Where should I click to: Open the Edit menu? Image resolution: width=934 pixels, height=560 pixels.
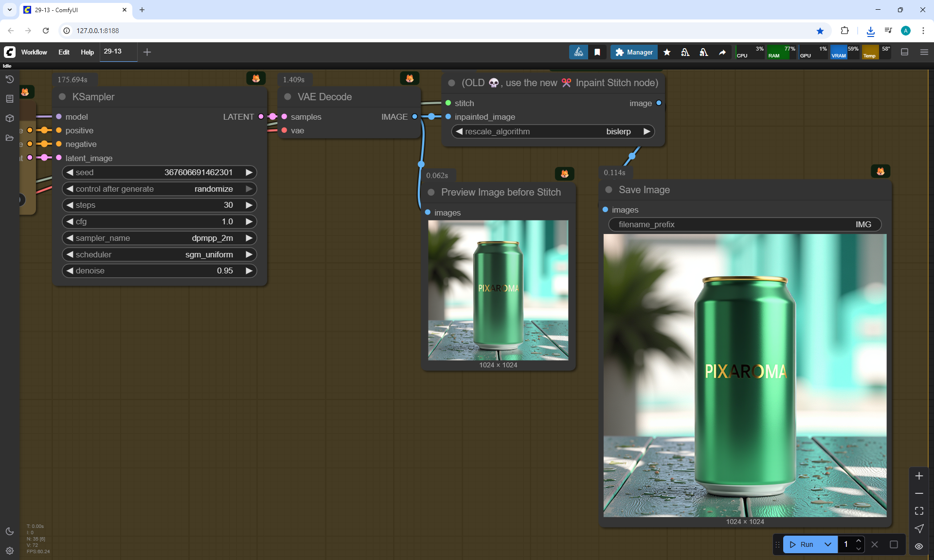click(64, 52)
